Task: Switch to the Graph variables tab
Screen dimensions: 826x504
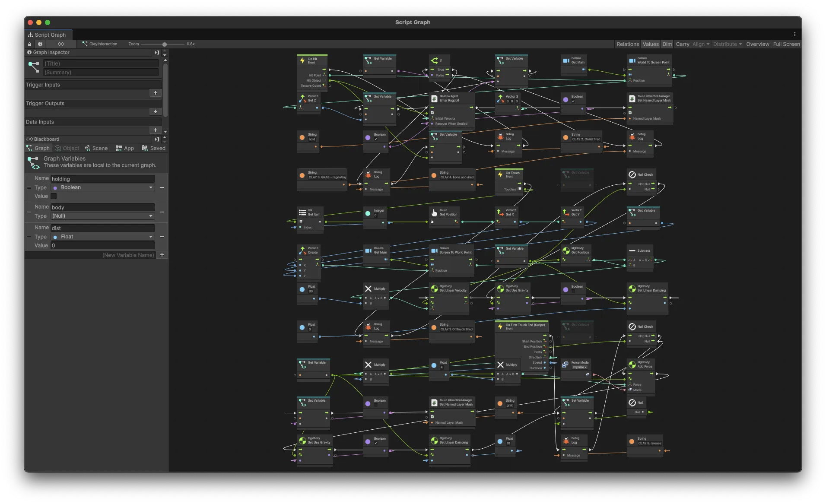Action: tap(38, 148)
